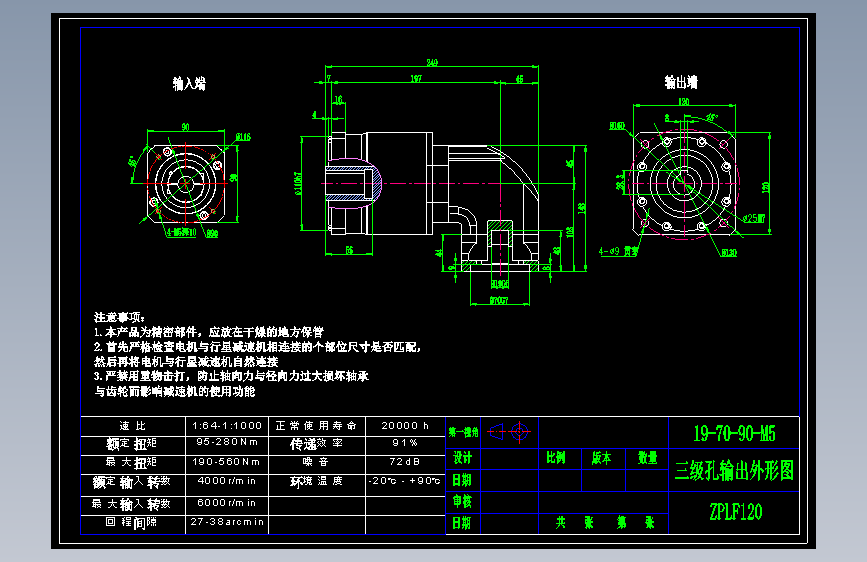
Task: Click the 数量 title block label
Action: point(647,458)
